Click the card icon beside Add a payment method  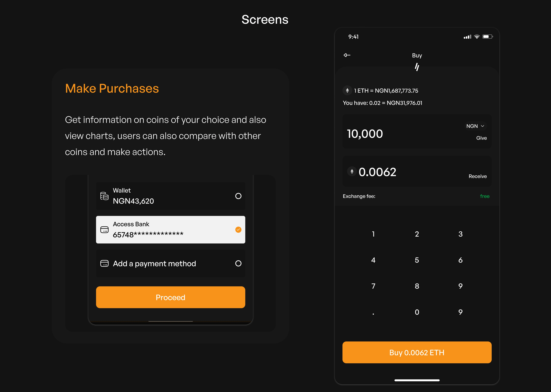click(104, 263)
